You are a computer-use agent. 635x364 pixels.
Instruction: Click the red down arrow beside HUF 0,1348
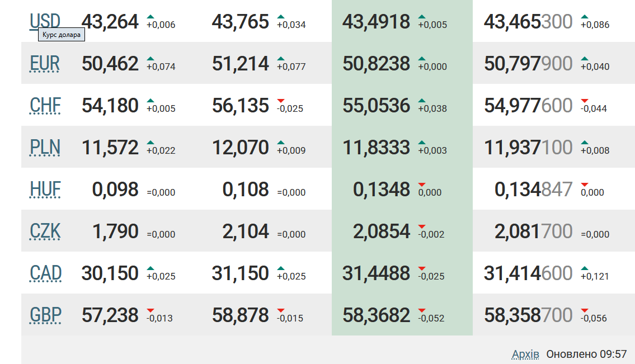click(x=422, y=185)
